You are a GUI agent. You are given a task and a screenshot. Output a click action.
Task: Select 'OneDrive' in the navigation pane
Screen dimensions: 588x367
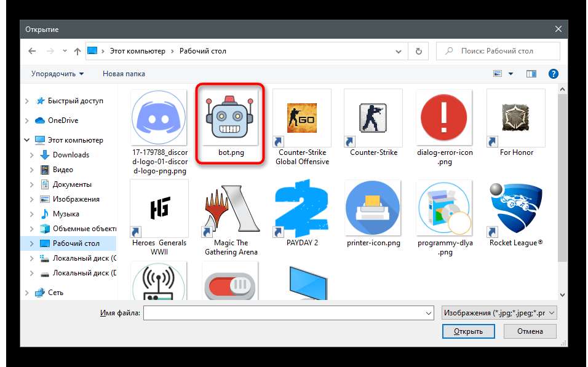63,120
